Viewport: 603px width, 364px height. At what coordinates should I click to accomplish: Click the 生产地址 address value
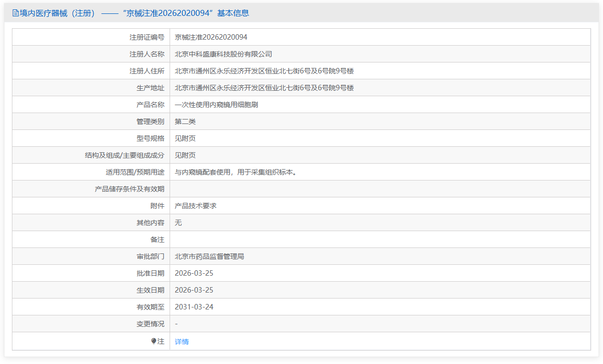[264, 88]
